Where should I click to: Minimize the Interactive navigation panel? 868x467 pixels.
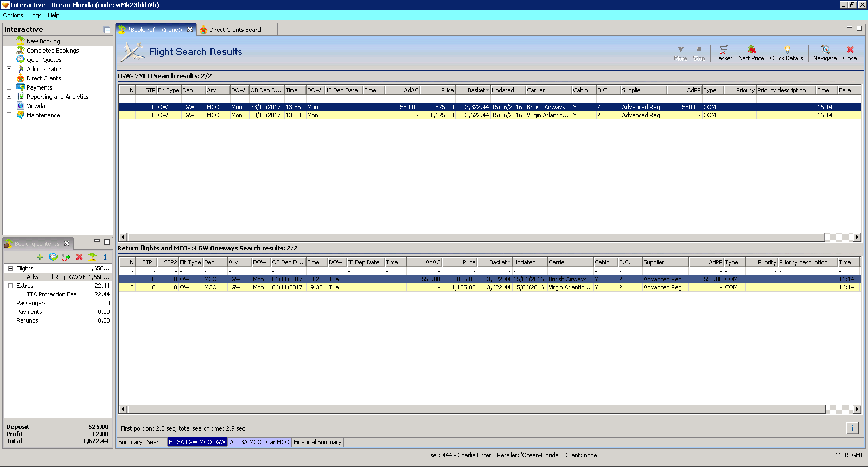tap(107, 30)
